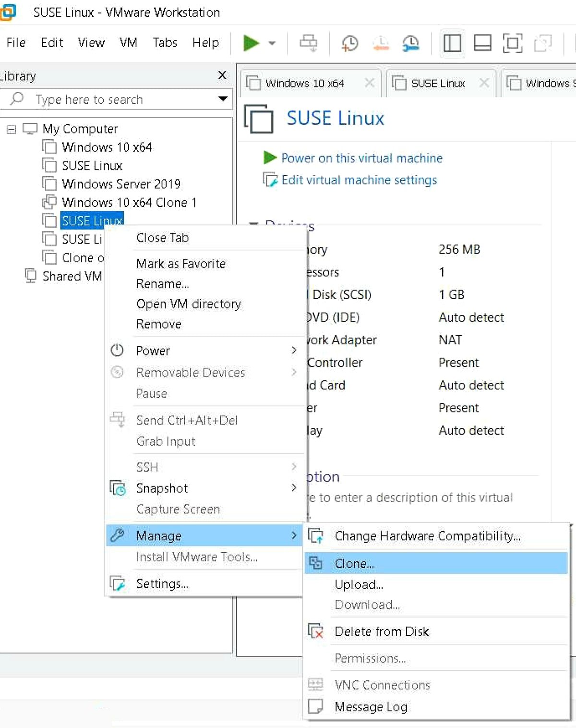Expand the Power submenu
This screenshot has width=576, height=728.
[x=153, y=351]
